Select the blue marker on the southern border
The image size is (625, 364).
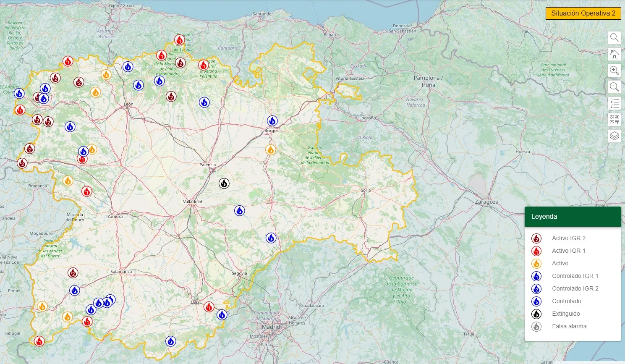click(170, 341)
